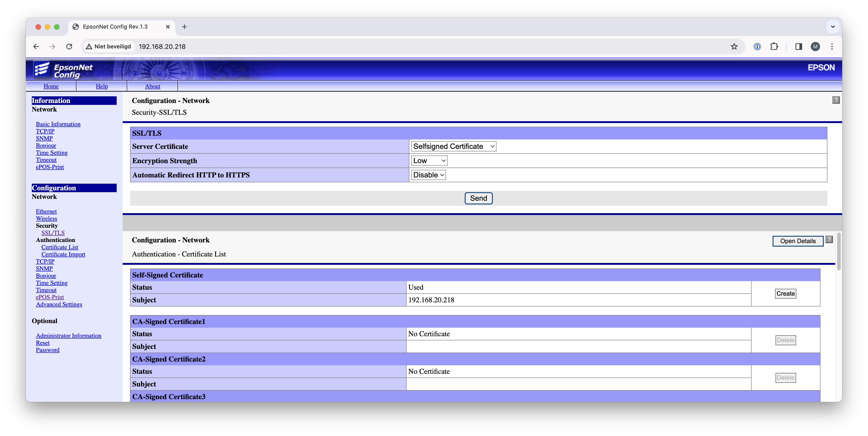Open Automatic Redirect HTTP to HTTPS dropdown
868x436 pixels.
click(428, 175)
